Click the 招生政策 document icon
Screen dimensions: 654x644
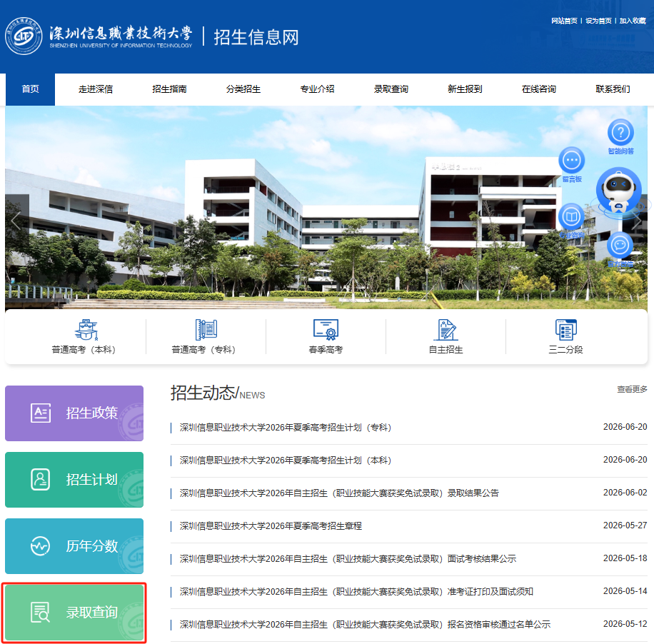point(41,413)
